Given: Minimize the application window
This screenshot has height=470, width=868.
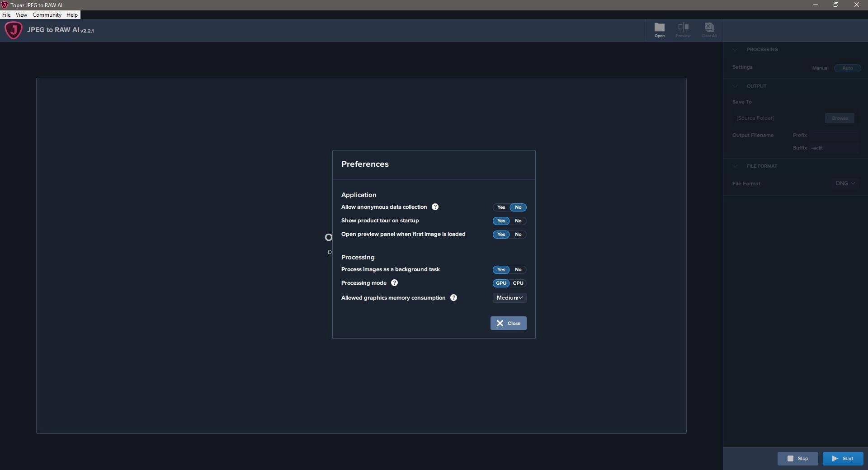Looking at the screenshot, I should click(x=816, y=5).
